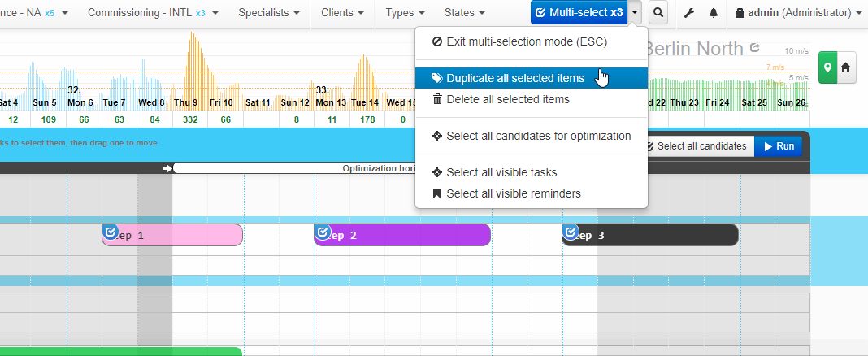Choose Delete all selected items

click(x=507, y=99)
